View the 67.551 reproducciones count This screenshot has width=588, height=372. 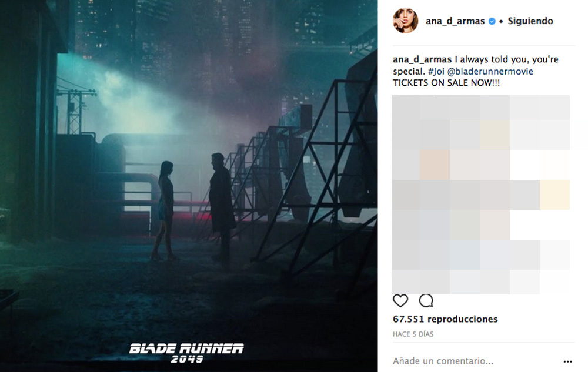[x=445, y=319]
